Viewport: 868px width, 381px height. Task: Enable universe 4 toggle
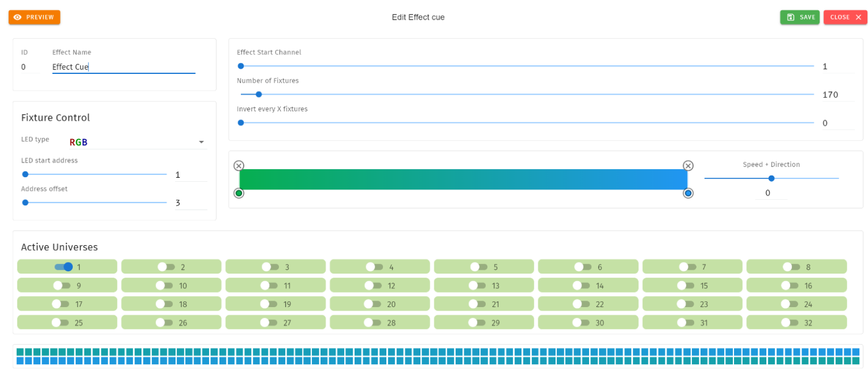click(x=375, y=267)
